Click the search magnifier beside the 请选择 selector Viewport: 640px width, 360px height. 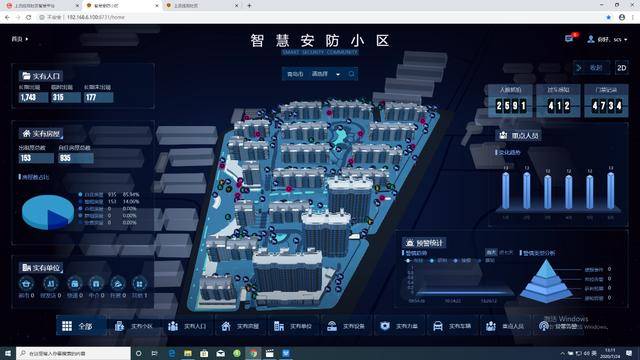[351, 74]
